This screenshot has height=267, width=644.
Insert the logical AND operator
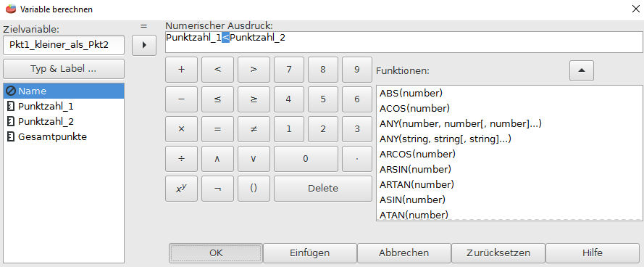point(217,159)
